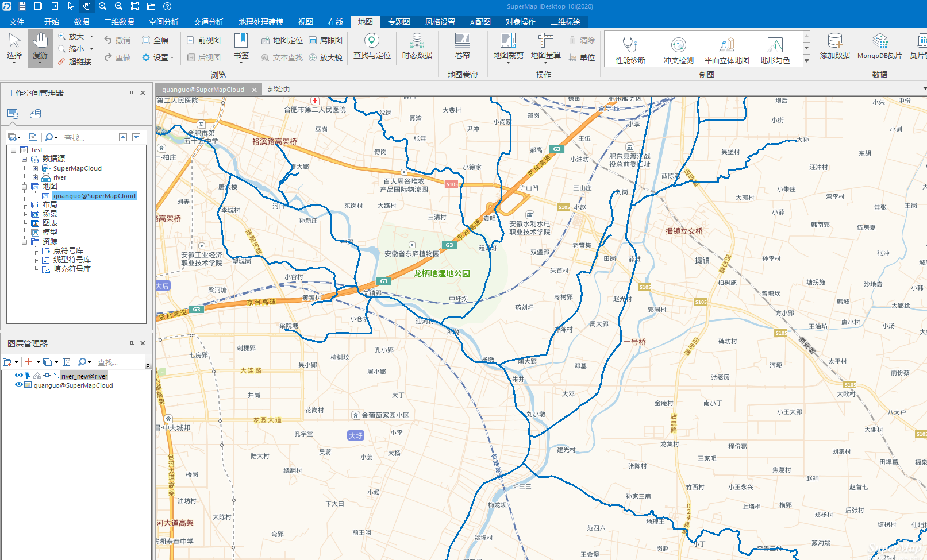
Task: Switch to the 风格设置 ribbon tab
Action: [x=440, y=22]
